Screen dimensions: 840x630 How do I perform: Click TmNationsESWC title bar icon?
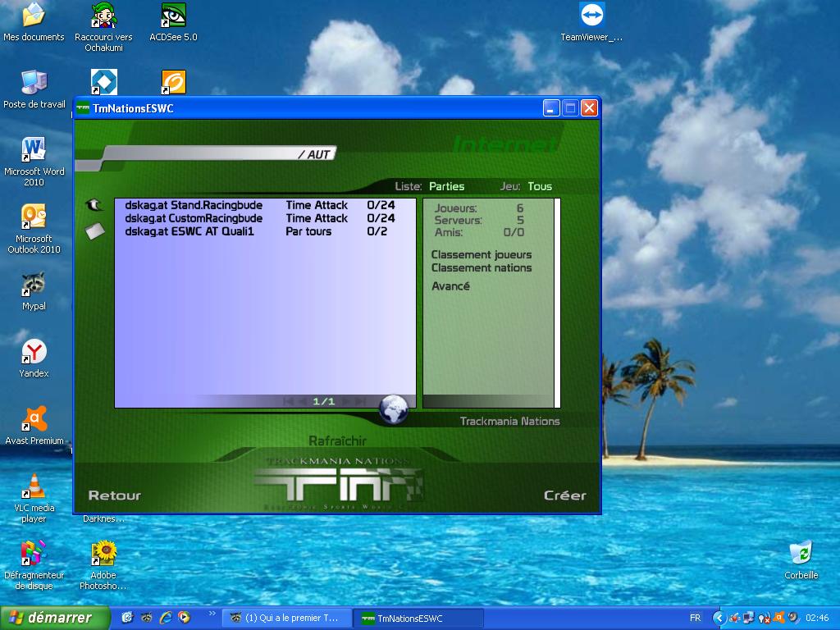click(83, 108)
